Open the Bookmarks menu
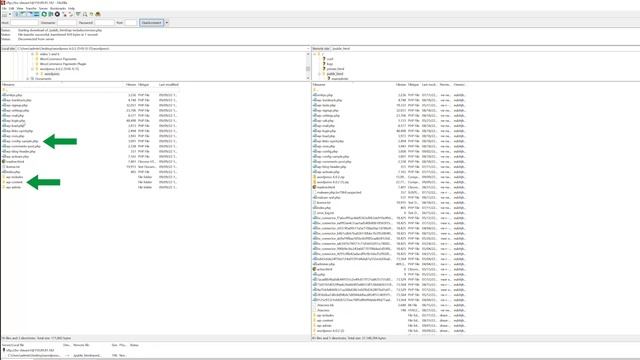640x360 pixels. [x=58, y=8]
